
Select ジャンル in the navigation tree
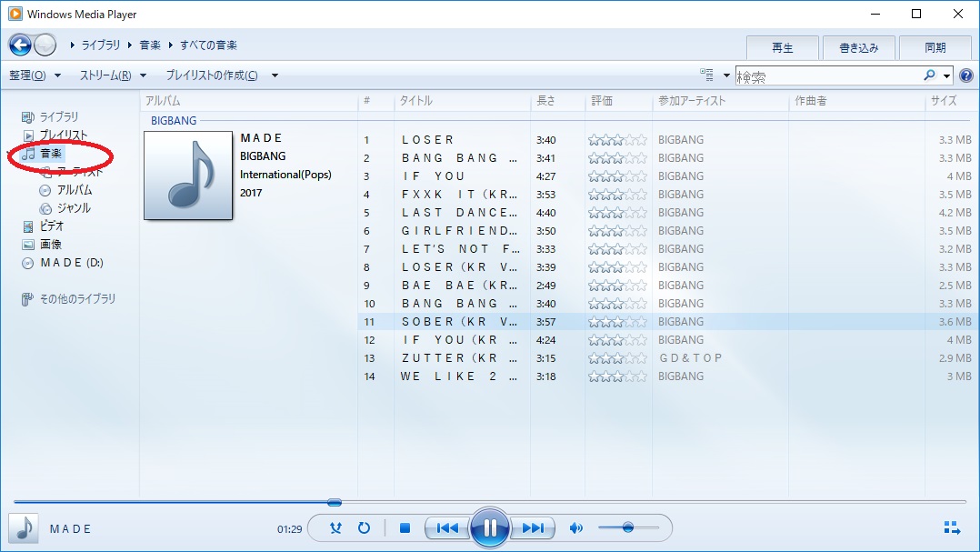pyautogui.click(x=74, y=208)
